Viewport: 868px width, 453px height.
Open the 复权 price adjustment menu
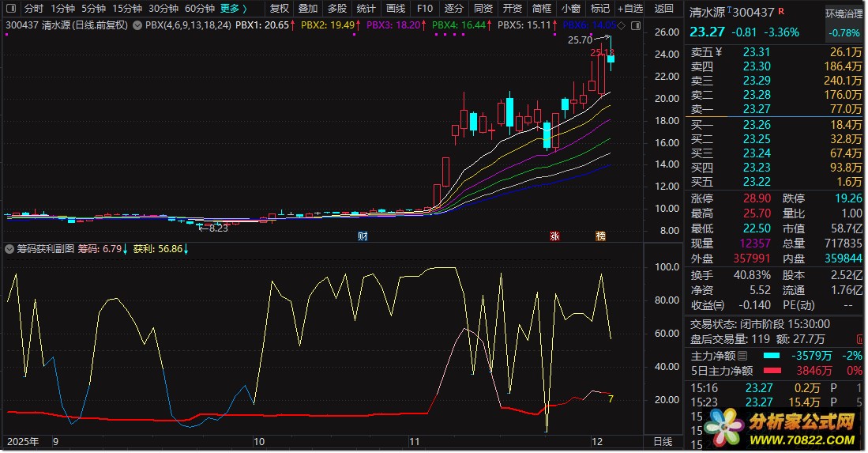point(280,9)
